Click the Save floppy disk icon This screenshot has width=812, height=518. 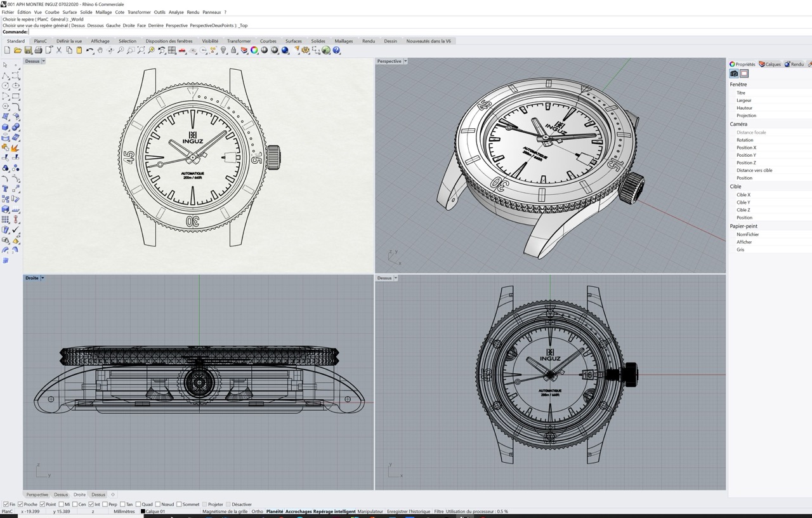pos(27,50)
